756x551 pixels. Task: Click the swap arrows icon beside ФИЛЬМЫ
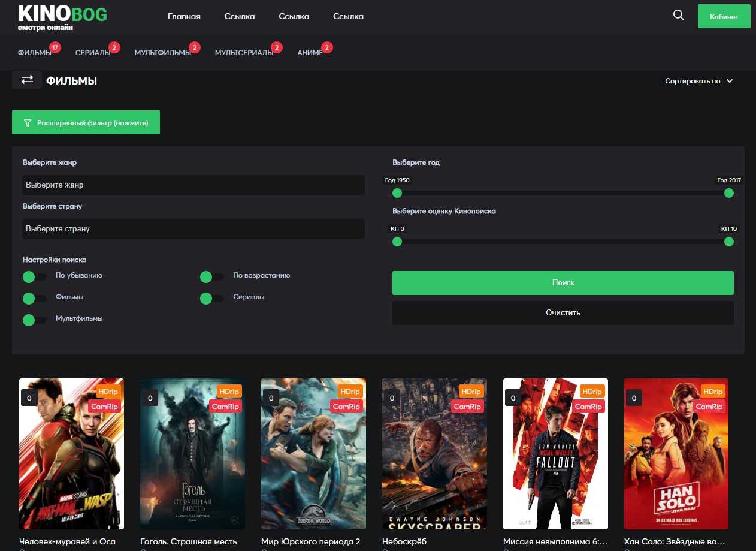27,80
